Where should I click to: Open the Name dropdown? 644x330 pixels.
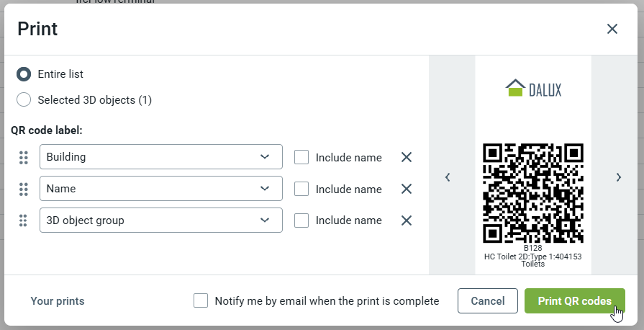[160, 189]
